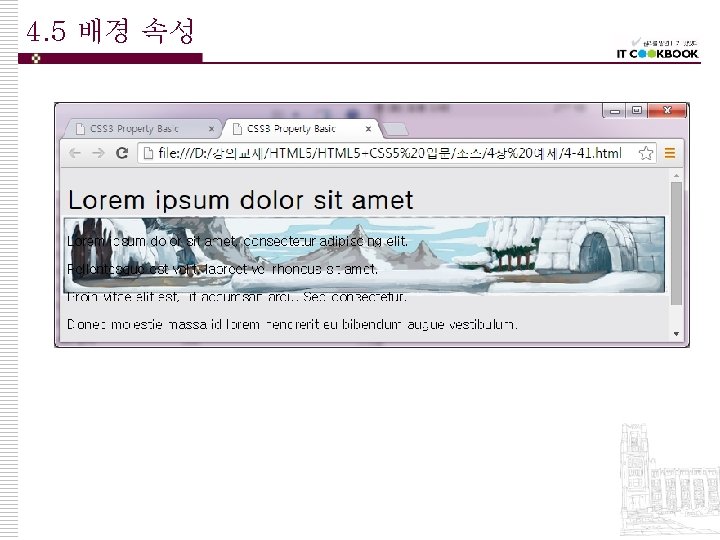Close the first CSS3 Property Basic tab

[x=211, y=129]
